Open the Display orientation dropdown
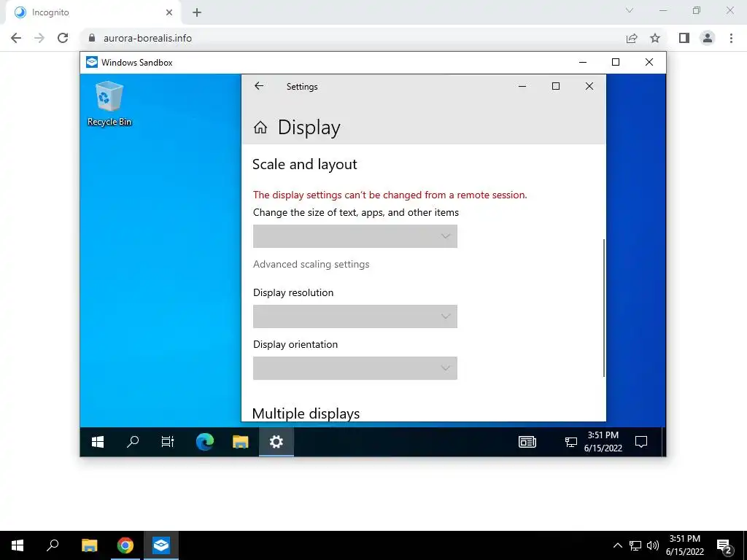 click(x=355, y=368)
